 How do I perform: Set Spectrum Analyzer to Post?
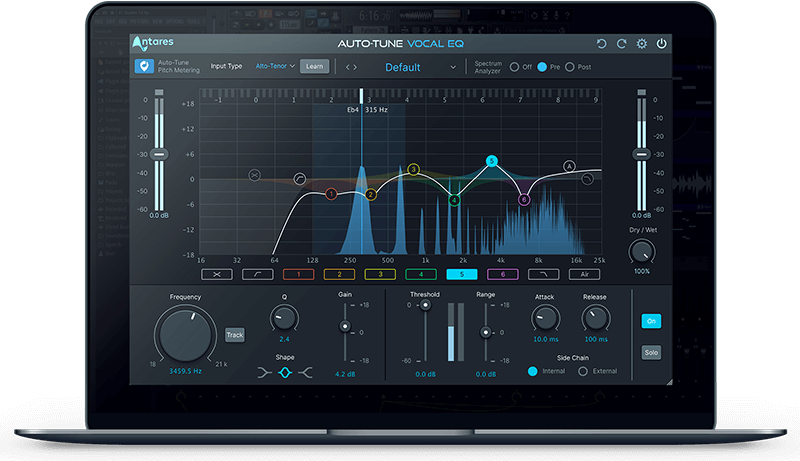pos(570,67)
